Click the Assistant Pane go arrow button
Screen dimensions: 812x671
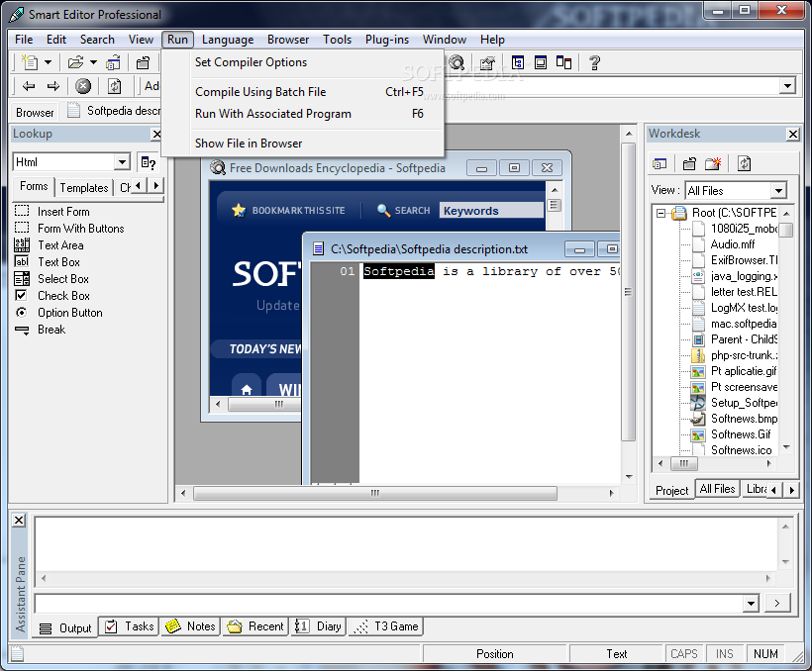point(776,603)
